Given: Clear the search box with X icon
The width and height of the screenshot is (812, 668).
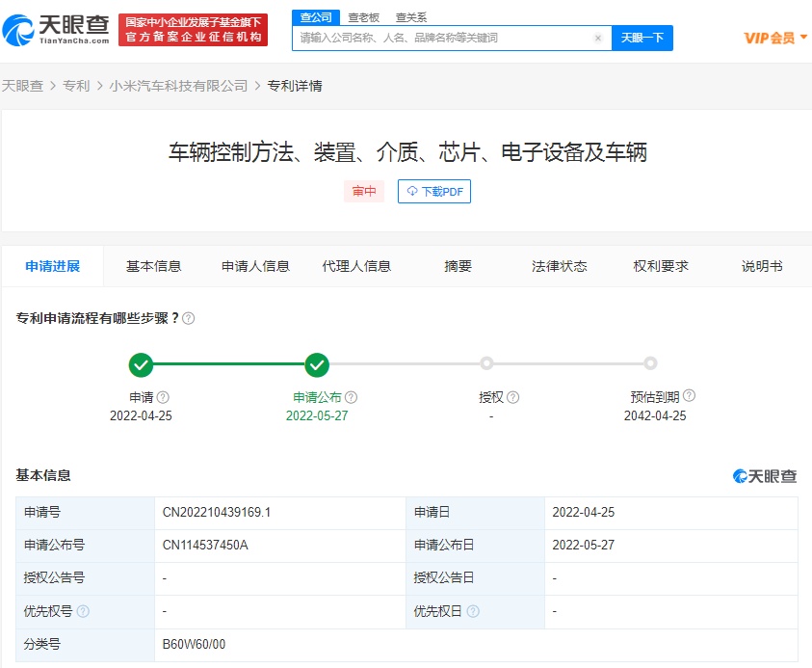Looking at the screenshot, I should (x=598, y=39).
